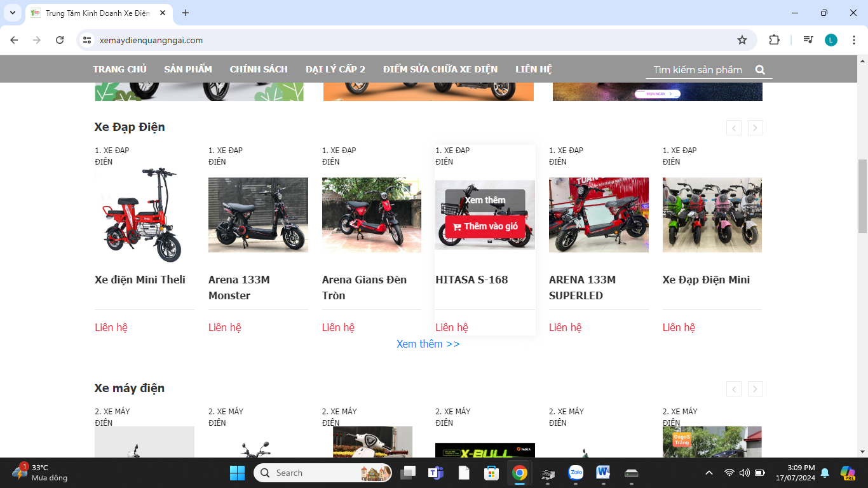Click the search magnifier icon in site header
Screen dimensions: 868x488
(x=760, y=70)
